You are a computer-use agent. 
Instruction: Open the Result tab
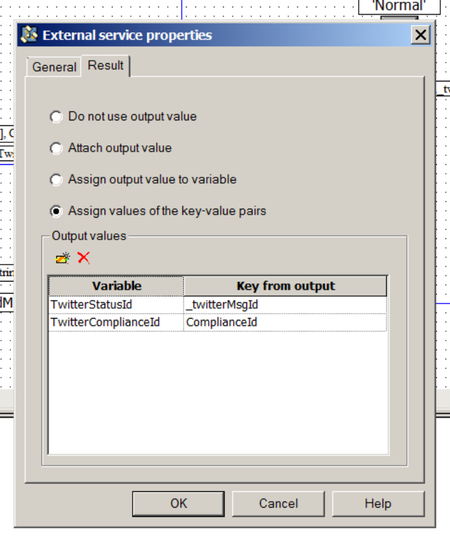click(106, 65)
